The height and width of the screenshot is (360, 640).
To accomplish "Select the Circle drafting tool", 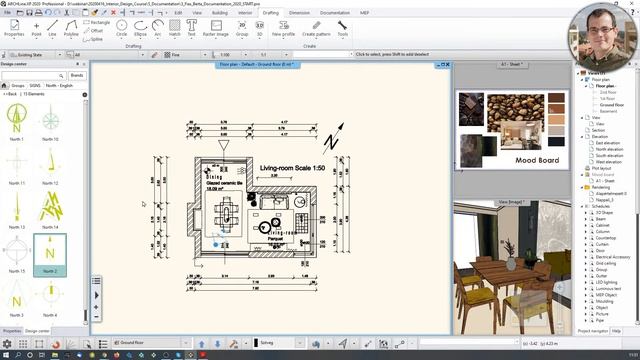I will [122, 28].
